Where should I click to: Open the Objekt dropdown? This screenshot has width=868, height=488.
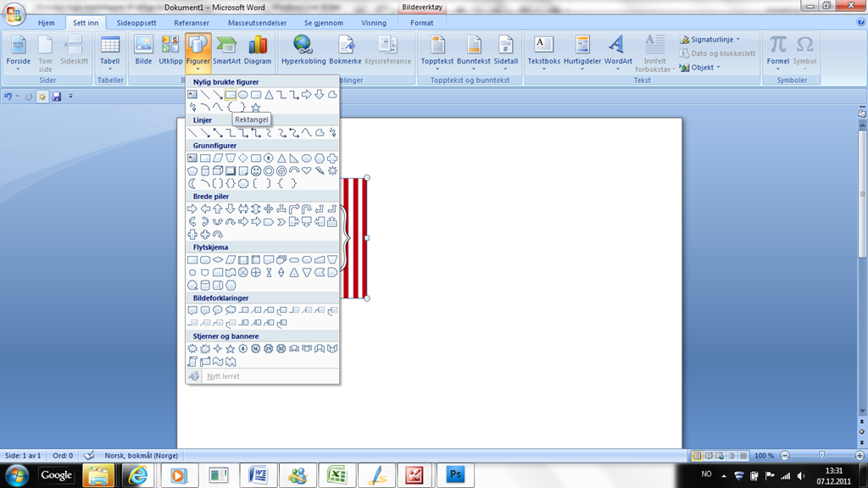click(700, 68)
